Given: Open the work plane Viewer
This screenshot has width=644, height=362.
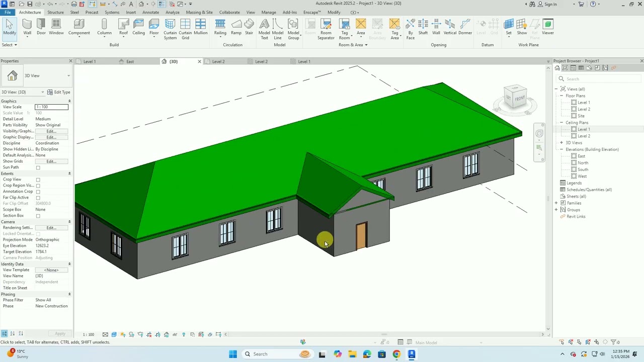Looking at the screenshot, I should pyautogui.click(x=548, y=27).
